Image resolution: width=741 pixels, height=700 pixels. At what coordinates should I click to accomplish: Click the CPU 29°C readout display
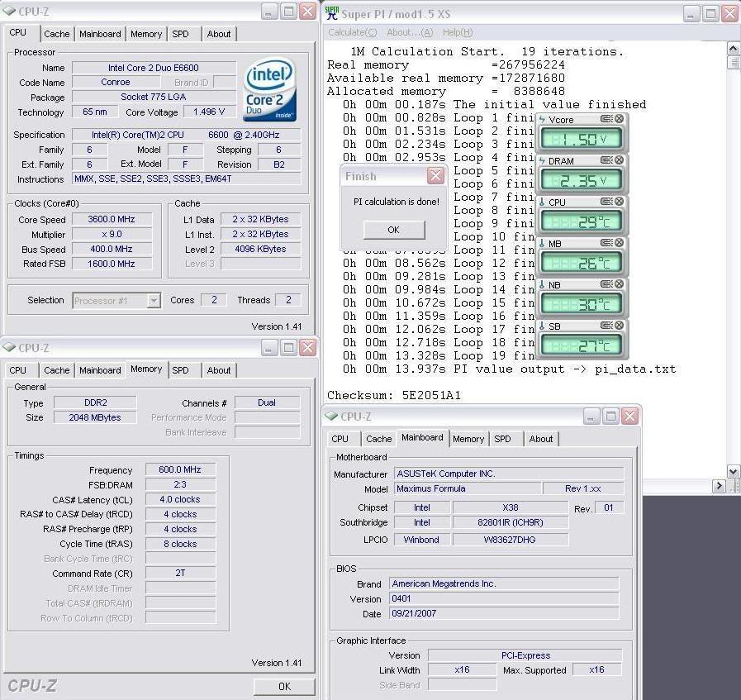(581, 222)
